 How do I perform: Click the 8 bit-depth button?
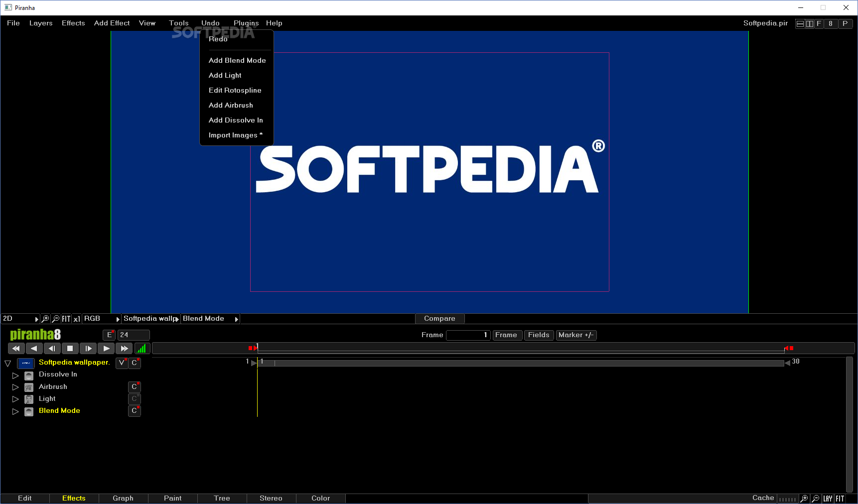coord(831,23)
